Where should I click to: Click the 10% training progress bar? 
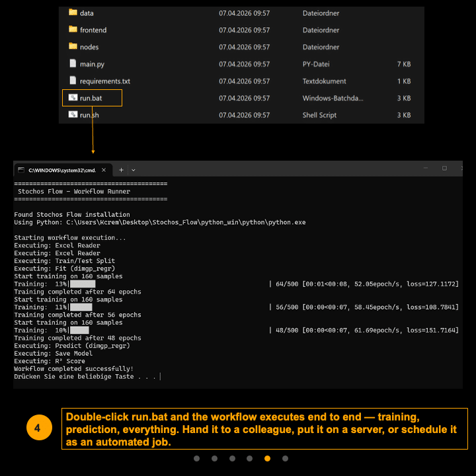pos(79,330)
